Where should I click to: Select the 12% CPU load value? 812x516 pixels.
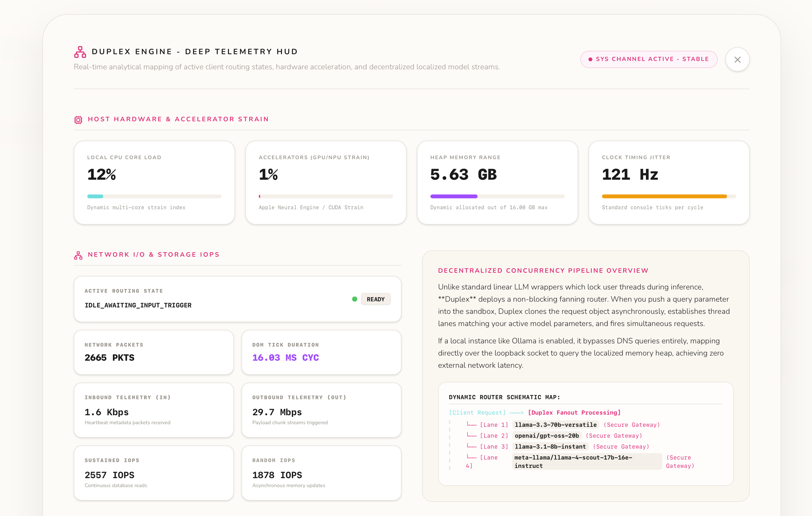(101, 175)
